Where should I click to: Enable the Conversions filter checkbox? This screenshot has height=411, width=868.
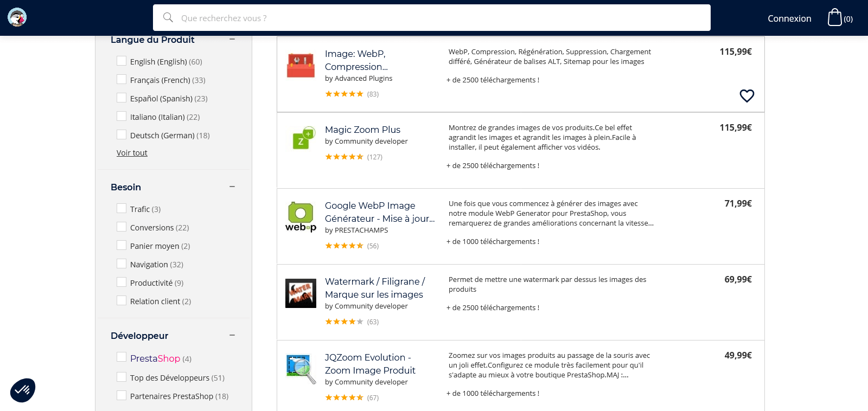pos(122,227)
